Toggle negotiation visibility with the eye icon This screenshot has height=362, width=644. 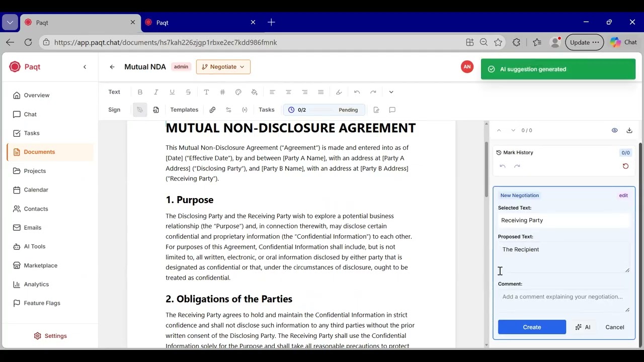click(615, 130)
